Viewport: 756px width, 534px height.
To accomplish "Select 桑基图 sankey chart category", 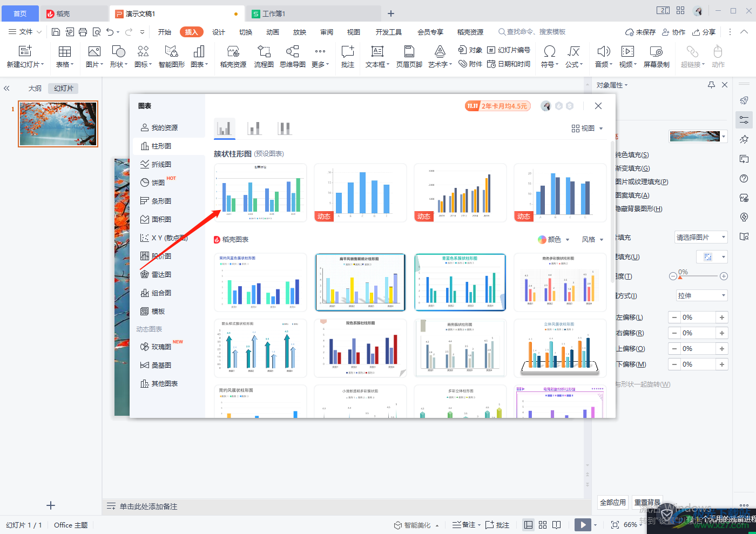I will 161,365.
